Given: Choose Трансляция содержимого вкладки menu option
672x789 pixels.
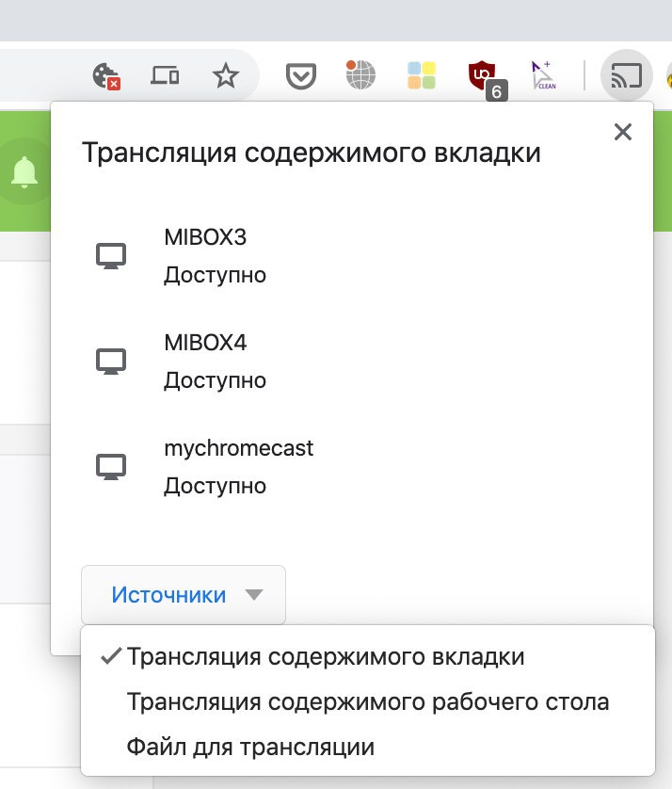Looking at the screenshot, I should coord(368,656).
